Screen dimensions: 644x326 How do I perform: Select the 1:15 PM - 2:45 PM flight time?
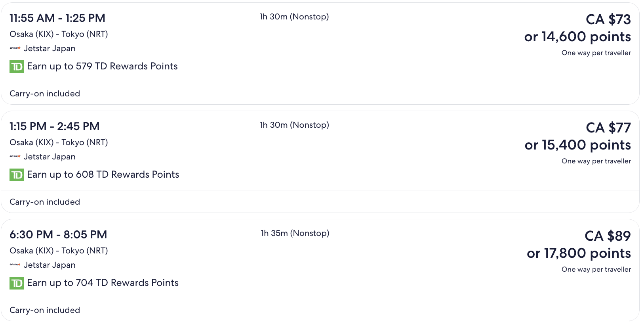(x=55, y=127)
